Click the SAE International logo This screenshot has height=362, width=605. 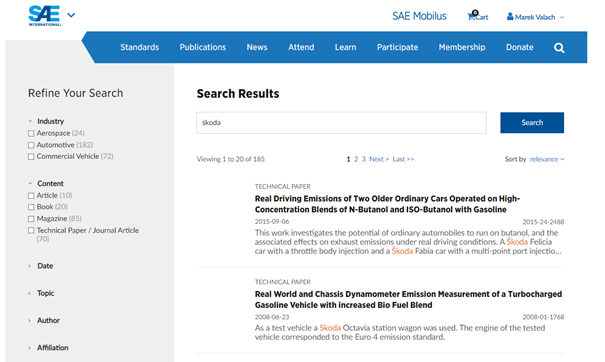(x=44, y=15)
